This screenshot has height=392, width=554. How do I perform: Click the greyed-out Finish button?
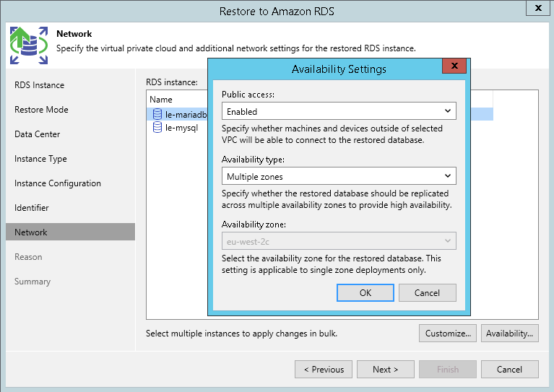tap(448, 370)
